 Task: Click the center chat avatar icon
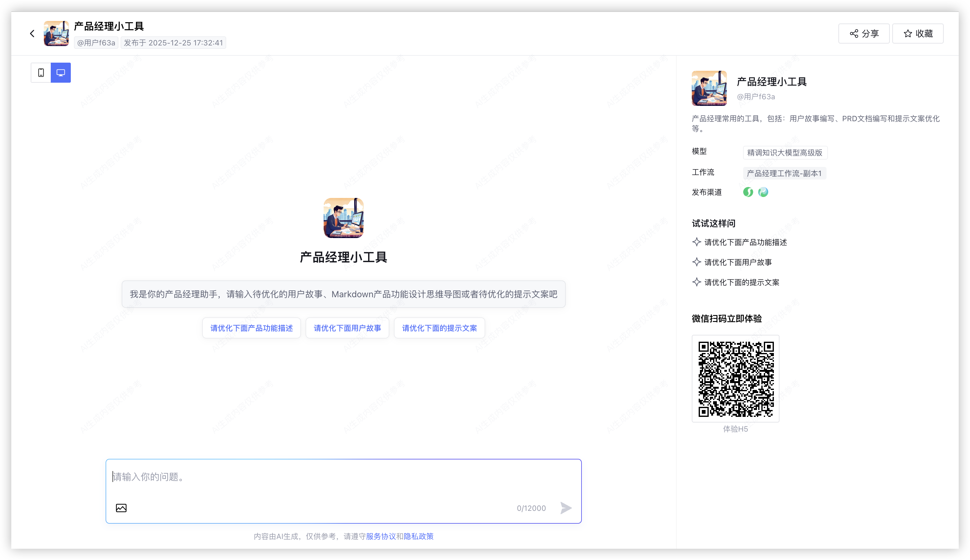click(344, 218)
